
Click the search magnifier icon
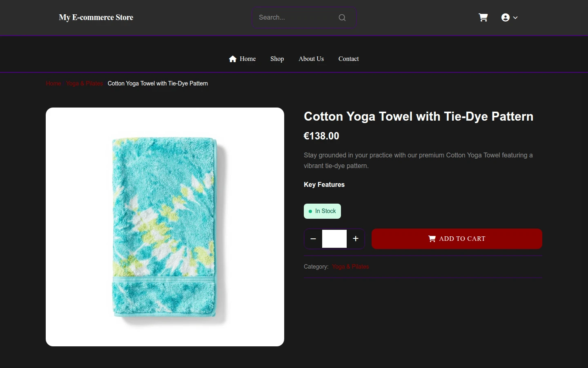point(342,18)
